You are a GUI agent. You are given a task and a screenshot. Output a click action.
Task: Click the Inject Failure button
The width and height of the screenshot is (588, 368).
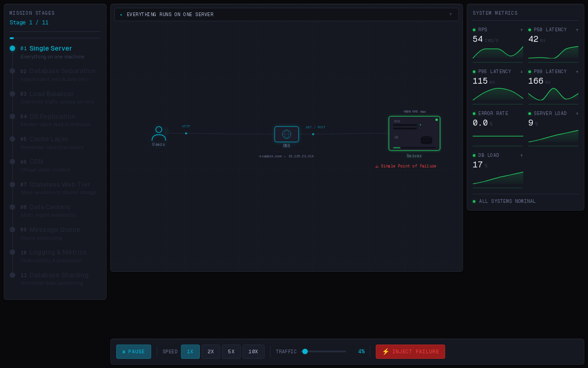click(410, 352)
